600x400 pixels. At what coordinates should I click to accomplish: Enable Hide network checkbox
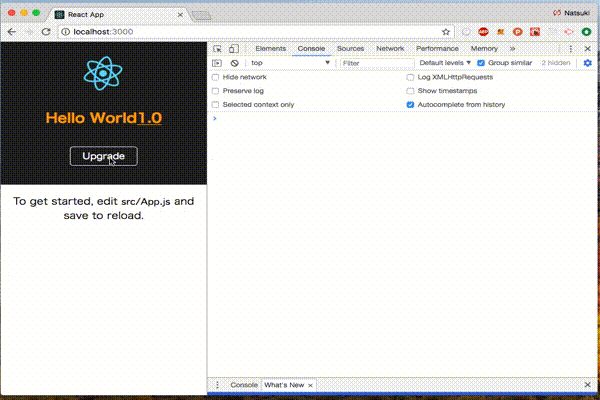tap(215, 77)
